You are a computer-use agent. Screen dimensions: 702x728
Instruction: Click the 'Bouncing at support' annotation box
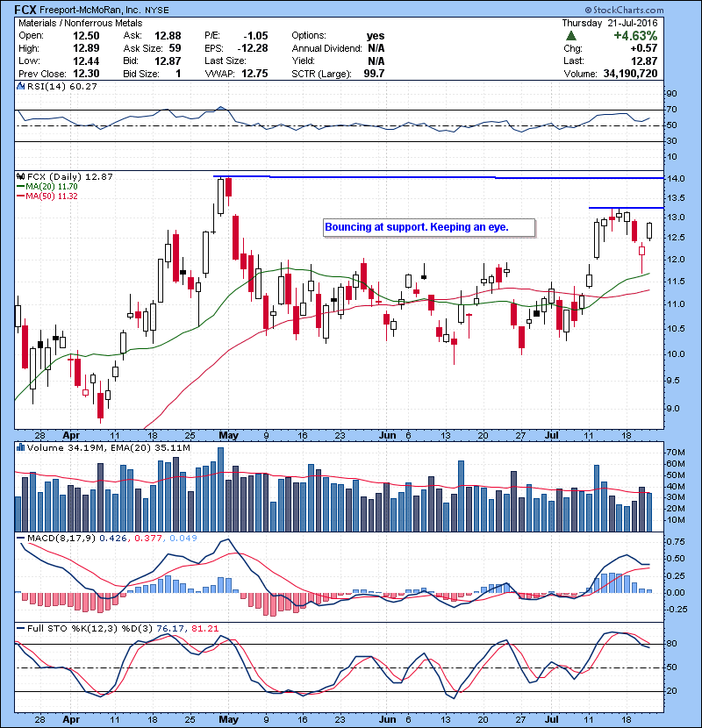pyautogui.click(x=429, y=227)
